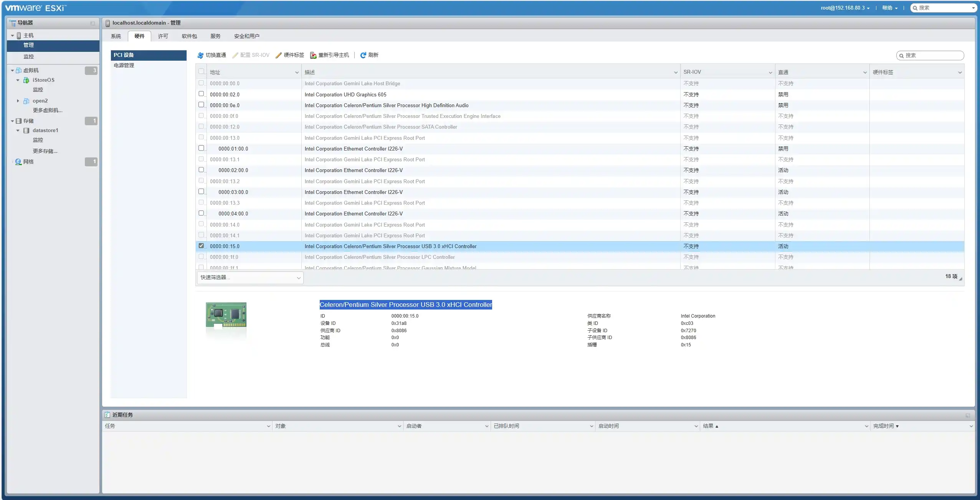The width and height of the screenshot is (980, 500).
Task: Switch to the System (系统) tab
Action: coord(116,36)
